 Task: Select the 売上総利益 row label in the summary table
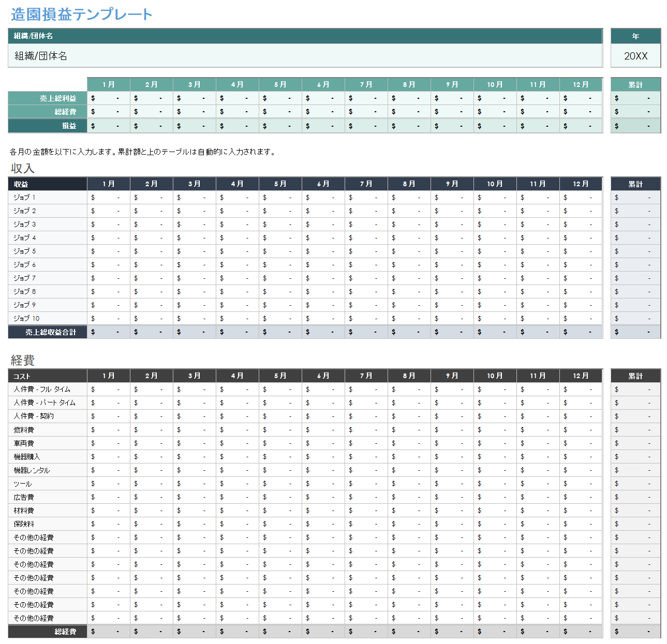tap(48, 98)
